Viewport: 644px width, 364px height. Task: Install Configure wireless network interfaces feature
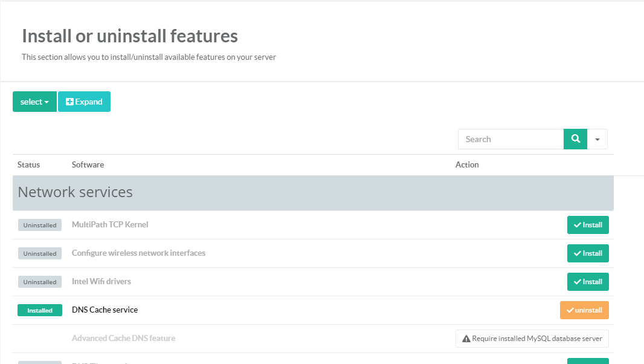pos(587,253)
